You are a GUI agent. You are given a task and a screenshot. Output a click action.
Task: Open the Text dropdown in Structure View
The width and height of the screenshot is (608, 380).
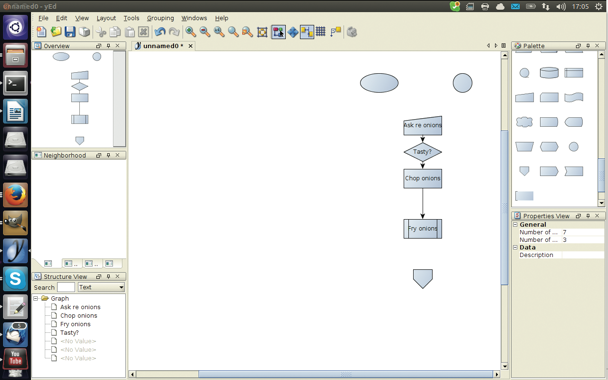point(101,287)
